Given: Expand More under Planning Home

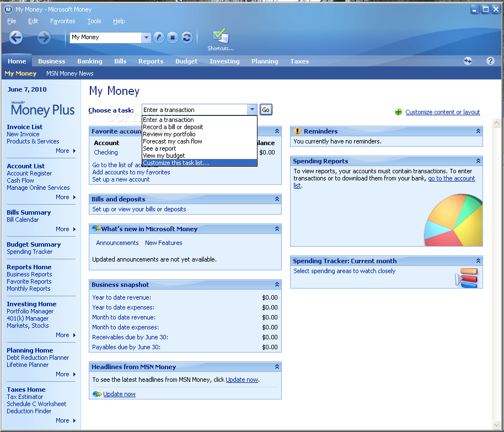Looking at the screenshot, I should [66, 374].
